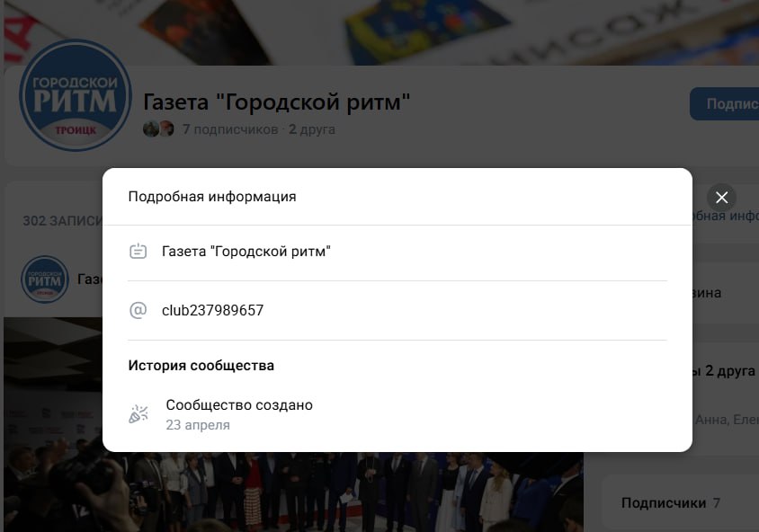Click the subscriber friend avatars in header
Screen dimensions: 759x532
point(158,129)
